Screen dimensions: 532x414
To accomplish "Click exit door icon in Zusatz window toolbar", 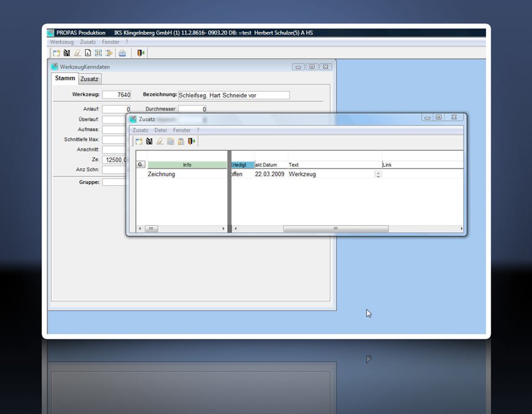I will pos(192,141).
